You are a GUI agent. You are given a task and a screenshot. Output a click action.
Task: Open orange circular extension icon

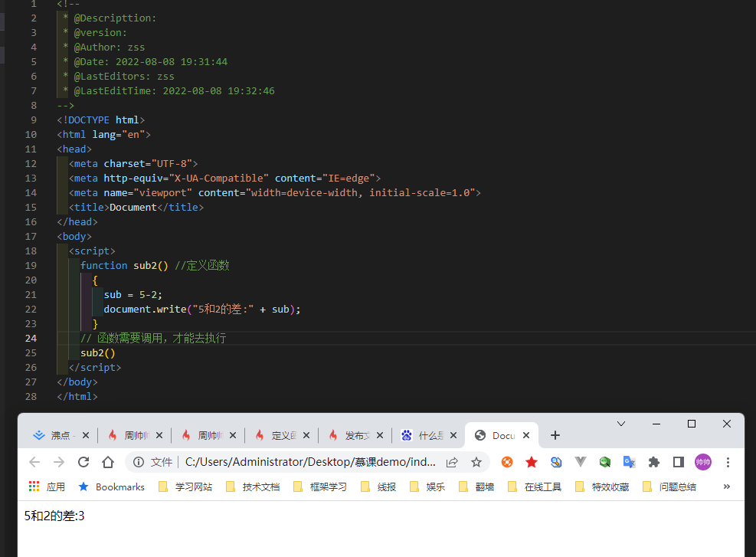point(507,462)
